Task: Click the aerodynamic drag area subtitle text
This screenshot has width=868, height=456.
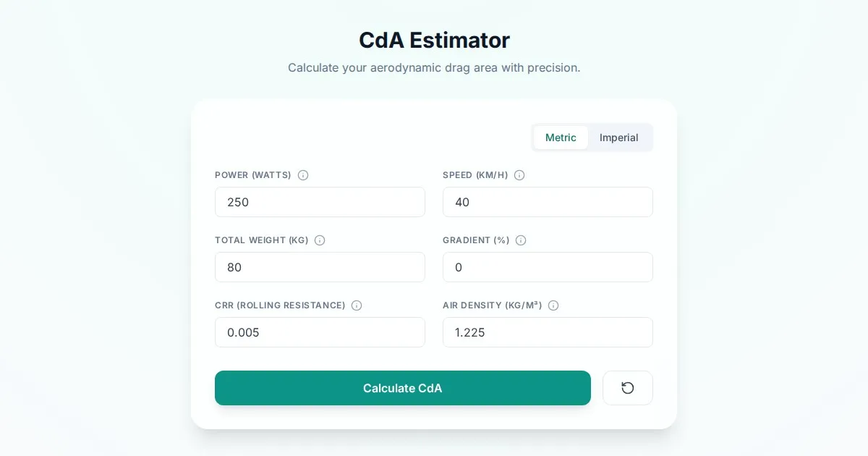Action: pos(434,67)
